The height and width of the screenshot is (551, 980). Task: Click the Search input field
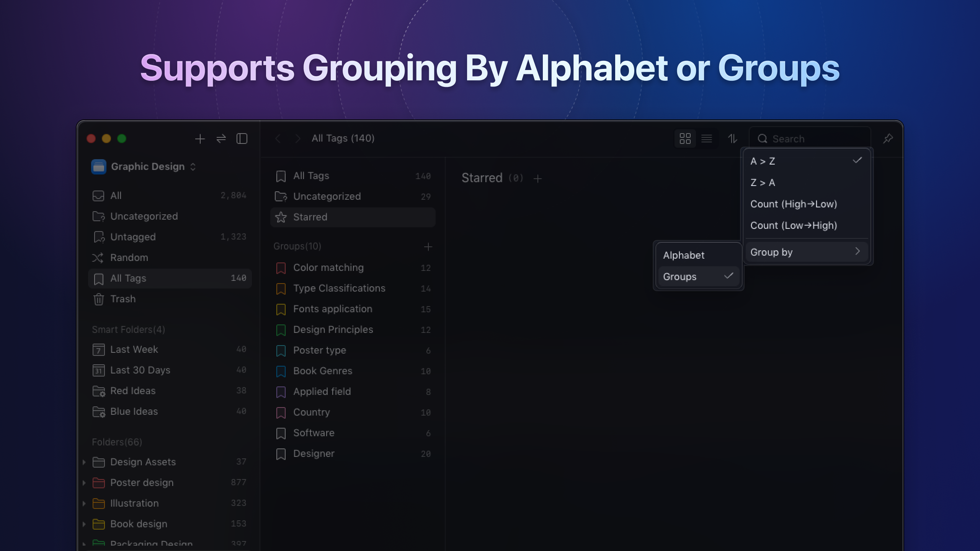tap(815, 139)
